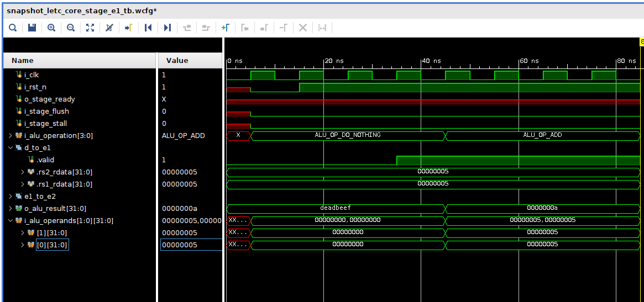The image size is (644, 302).
Task: Open the waveform search tool
Action: pos(13,28)
